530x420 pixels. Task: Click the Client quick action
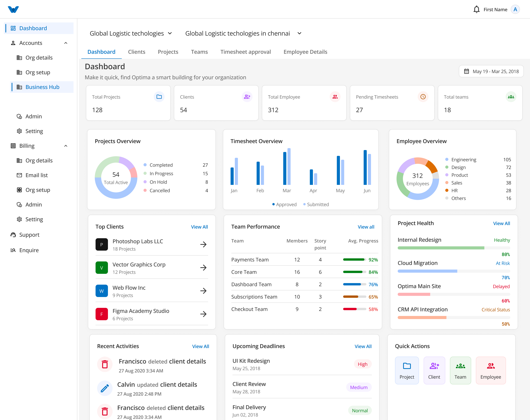(434, 370)
